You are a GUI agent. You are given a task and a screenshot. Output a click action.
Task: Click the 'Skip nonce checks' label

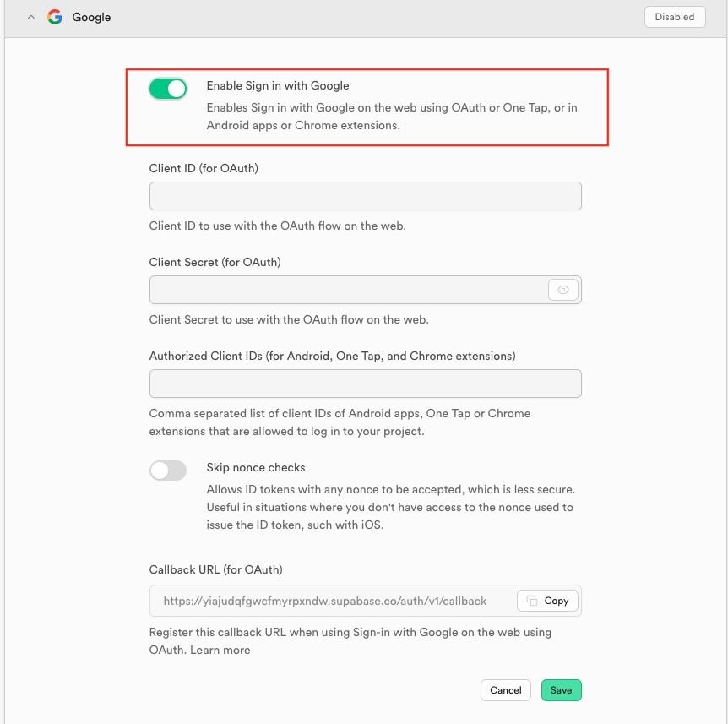click(255, 467)
